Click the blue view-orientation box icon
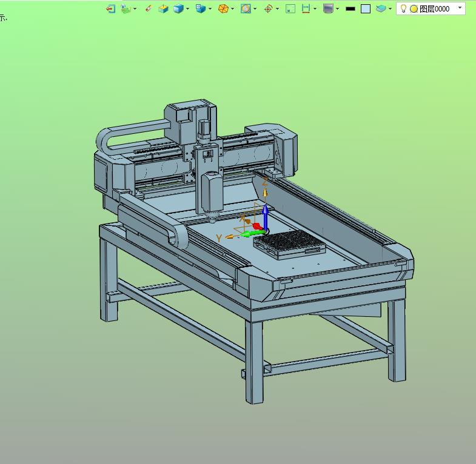476x464 pixels. tap(201, 9)
